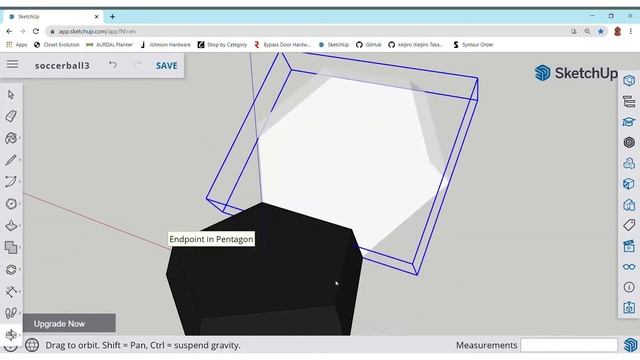The width and height of the screenshot is (640, 360).
Task: Activate the Orbit tool
Action: click(x=11, y=335)
